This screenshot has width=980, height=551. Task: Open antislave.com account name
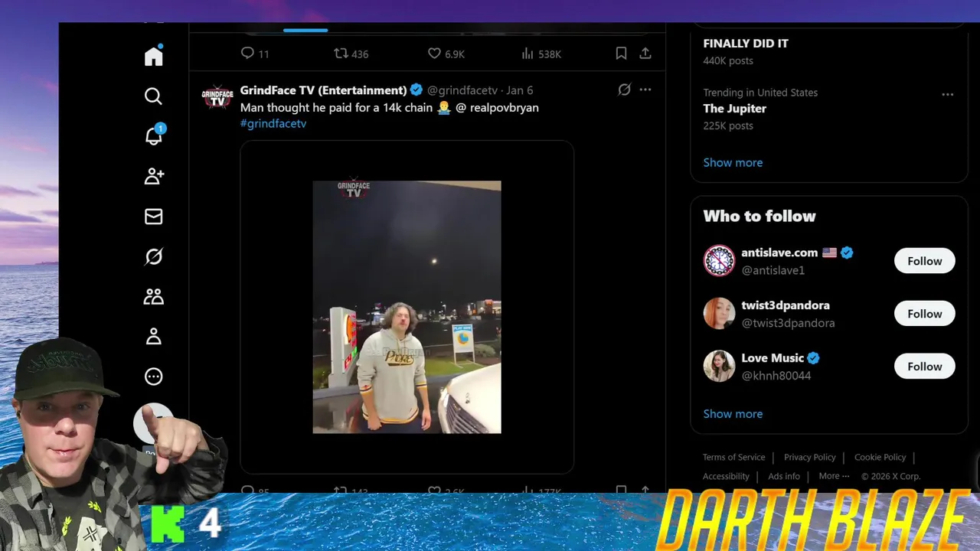779,253
